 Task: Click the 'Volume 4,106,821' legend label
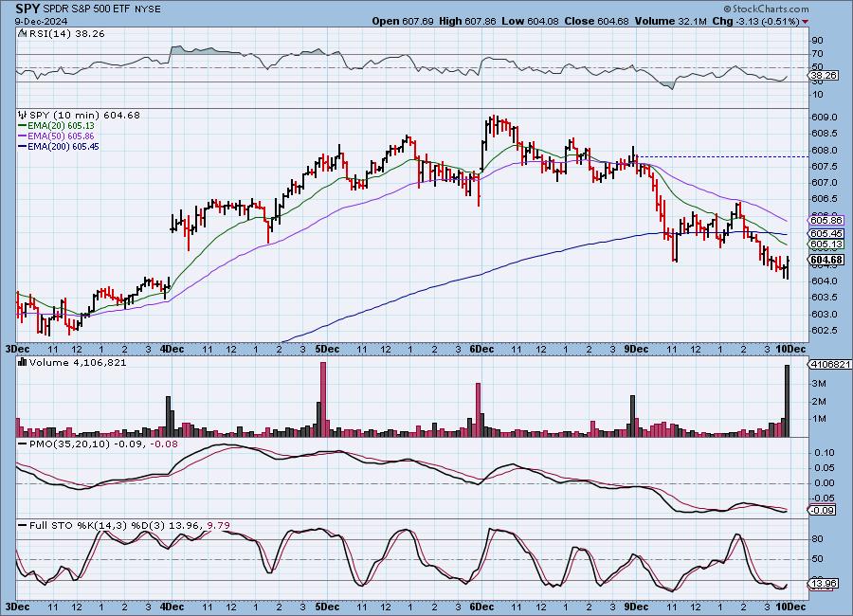[x=78, y=362]
